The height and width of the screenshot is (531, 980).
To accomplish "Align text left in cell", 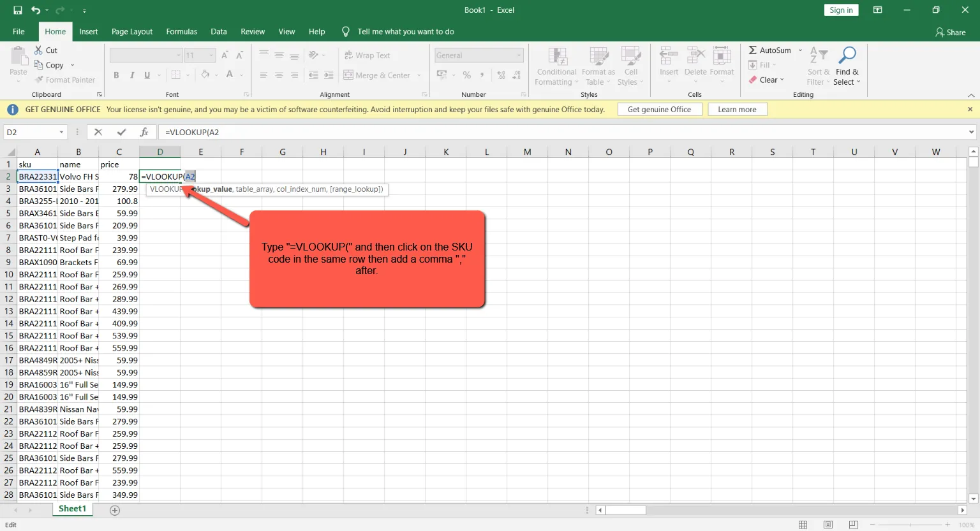I will click(264, 75).
